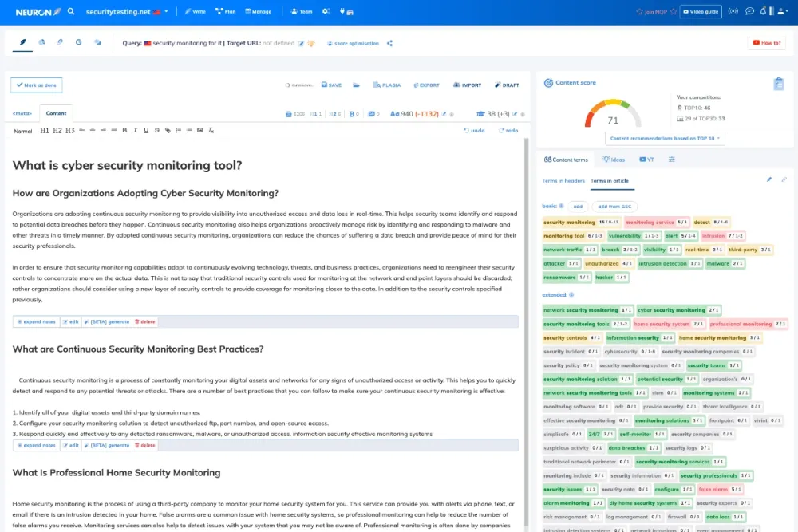
Task: Click redo in the editor toolbar
Action: click(508, 130)
